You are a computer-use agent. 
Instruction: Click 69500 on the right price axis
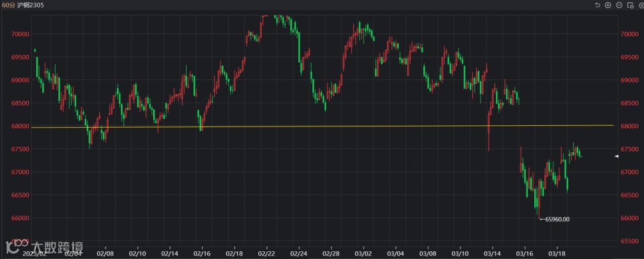click(x=629, y=57)
